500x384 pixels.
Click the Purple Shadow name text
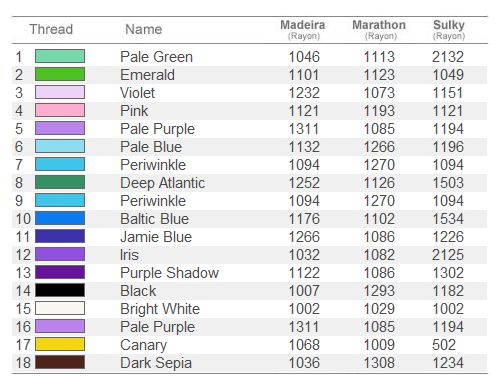(169, 273)
